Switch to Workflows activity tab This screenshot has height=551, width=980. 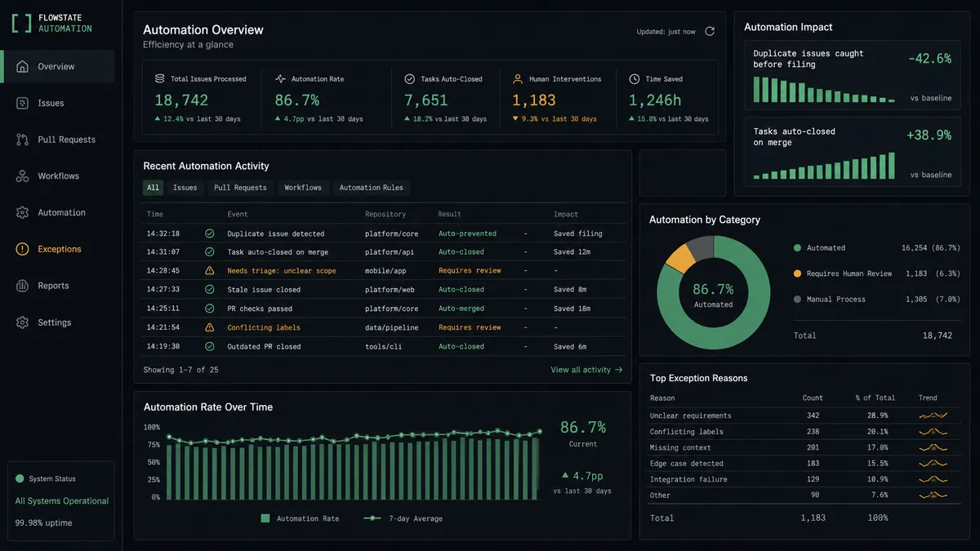pyautogui.click(x=303, y=188)
